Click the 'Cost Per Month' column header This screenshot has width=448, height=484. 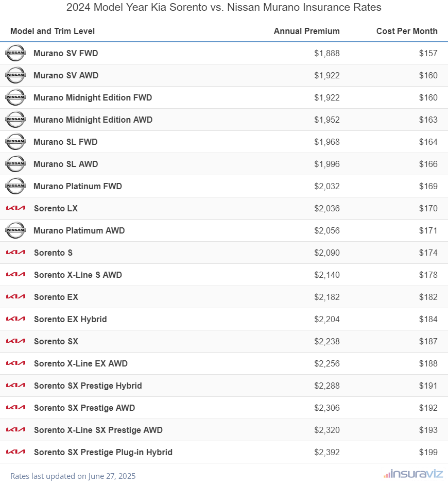point(407,31)
